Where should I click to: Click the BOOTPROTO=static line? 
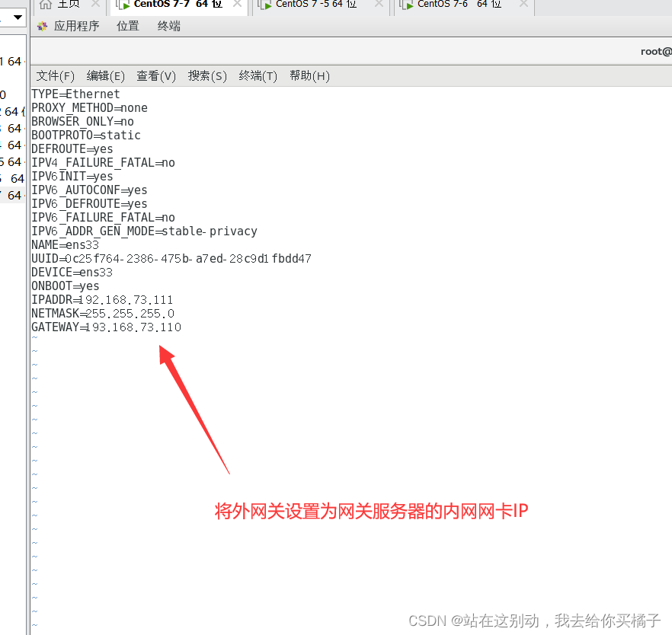pyautogui.click(x=85, y=136)
